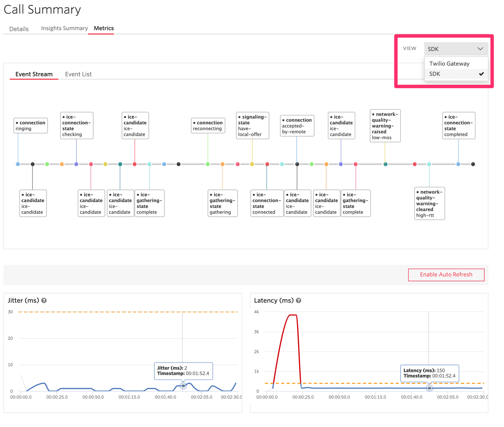Click the Enable Auto Refresh button
Viewport: 504px width, 427px height.
446,274
